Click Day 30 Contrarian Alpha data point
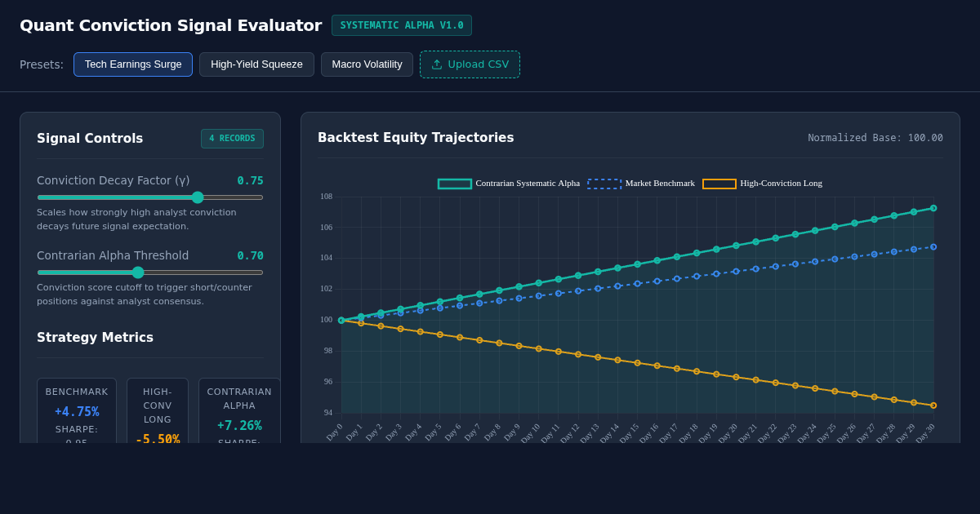 coord(933,208)
